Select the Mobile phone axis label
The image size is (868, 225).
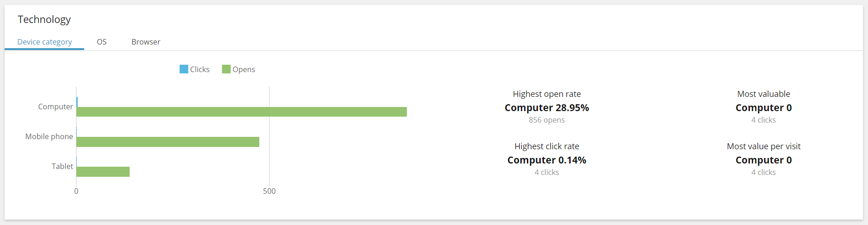[x=49, y=136]
